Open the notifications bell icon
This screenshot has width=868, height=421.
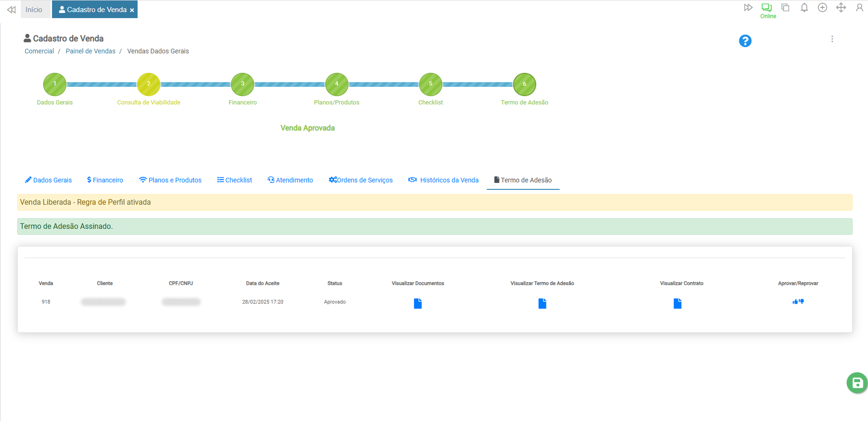point(804,8)
